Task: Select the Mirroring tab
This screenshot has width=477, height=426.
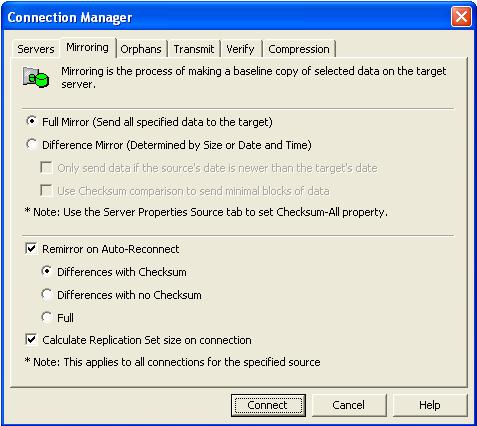Action: 87,47
